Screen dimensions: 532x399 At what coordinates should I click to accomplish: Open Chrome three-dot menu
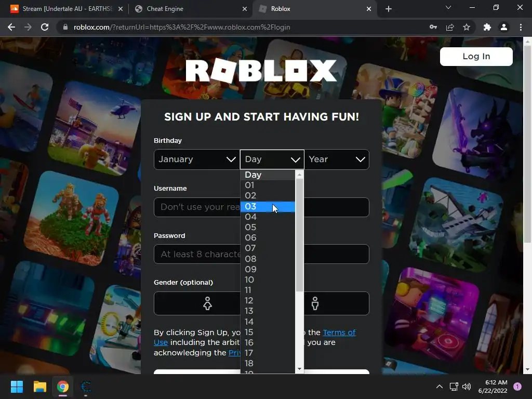(521, 27)
